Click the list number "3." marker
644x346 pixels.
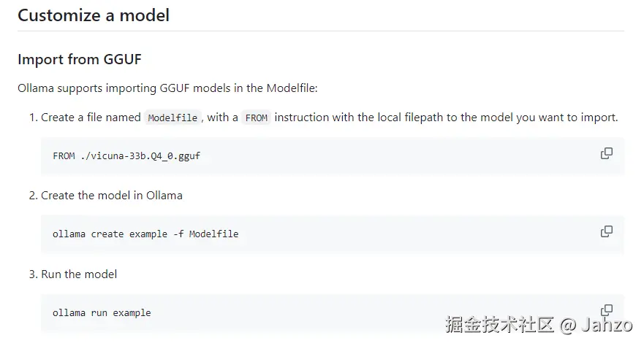click(33, 274)
